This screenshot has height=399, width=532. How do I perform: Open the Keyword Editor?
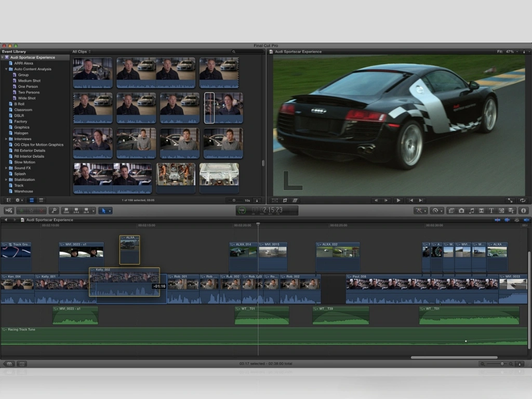54,210
